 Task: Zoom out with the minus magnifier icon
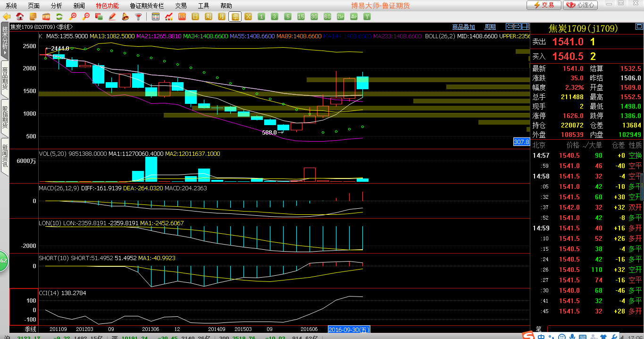(x=86, y=17)
